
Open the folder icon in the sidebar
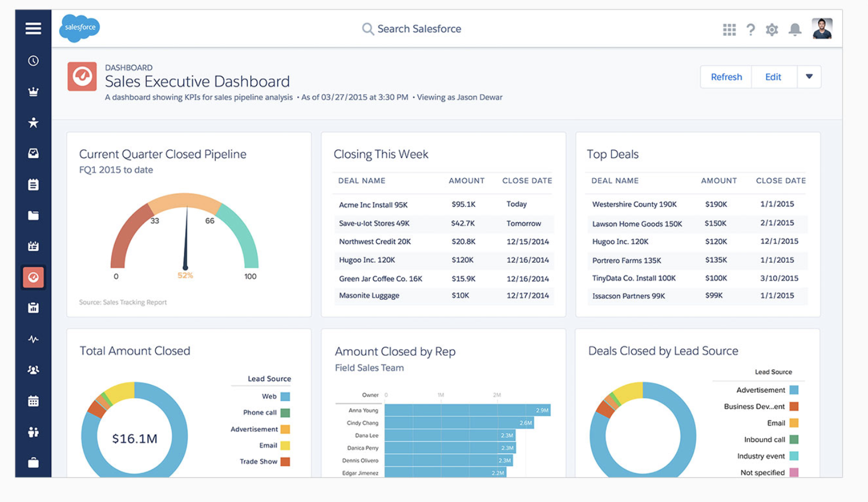(33, 215)
